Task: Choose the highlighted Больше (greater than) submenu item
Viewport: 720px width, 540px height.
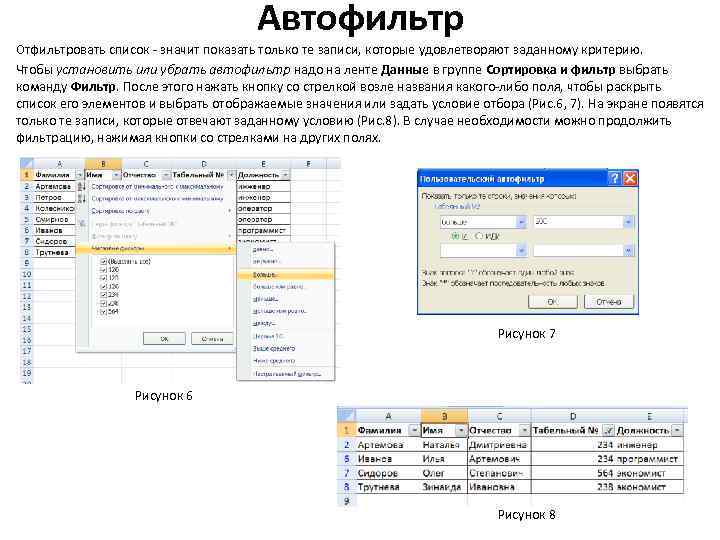Action: pyautogui.click(x=286, y=275)
